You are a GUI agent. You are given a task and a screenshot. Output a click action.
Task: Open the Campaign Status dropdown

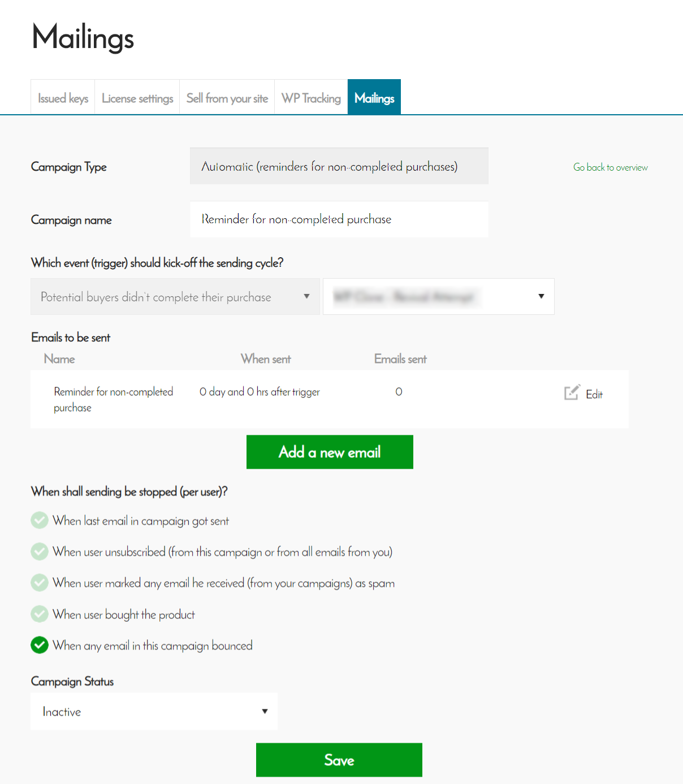154,712
